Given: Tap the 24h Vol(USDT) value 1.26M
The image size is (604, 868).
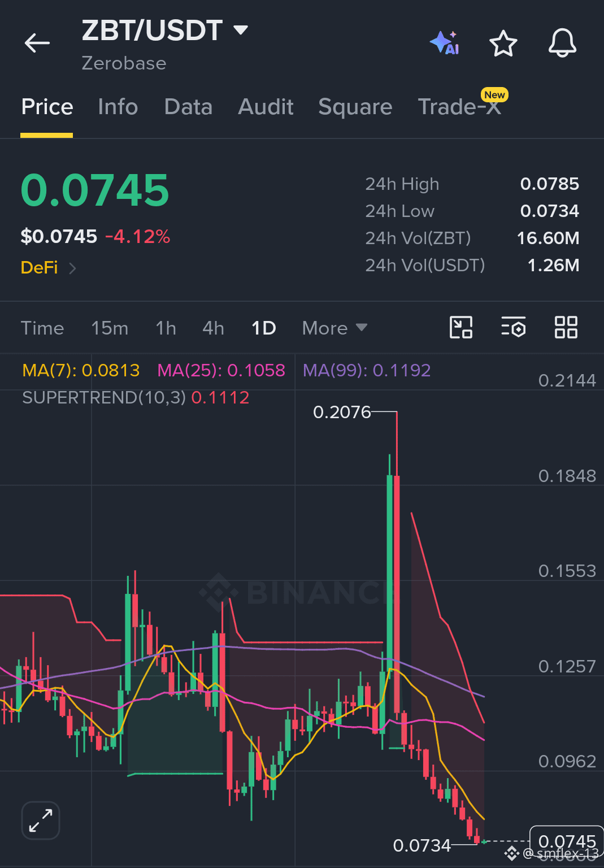Looking at the screenshot, I should pos(553,265).
